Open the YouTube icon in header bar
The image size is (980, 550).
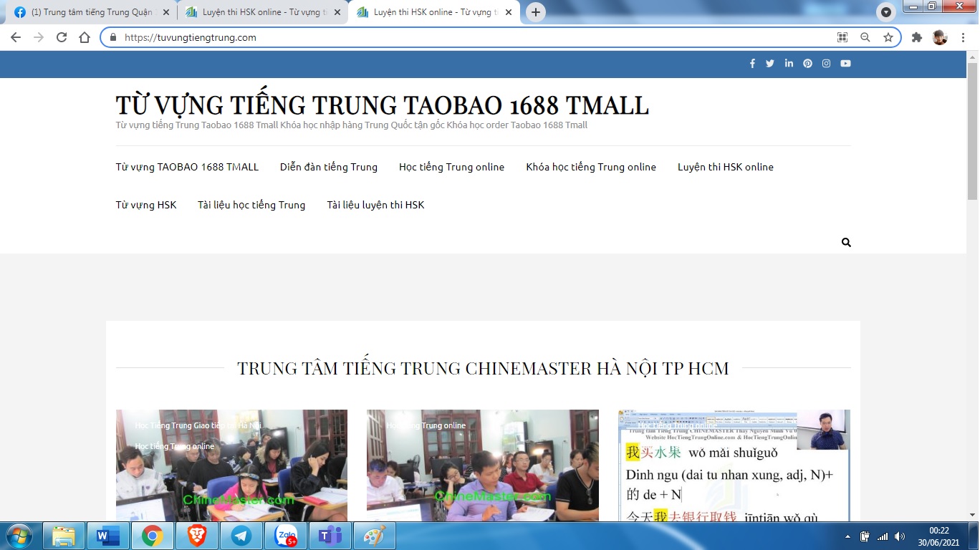pyautogui.click(x=845, y=64)
